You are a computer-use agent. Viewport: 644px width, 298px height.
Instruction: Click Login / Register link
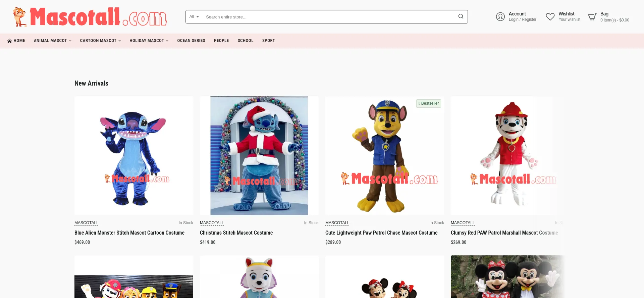pos(522,19)
